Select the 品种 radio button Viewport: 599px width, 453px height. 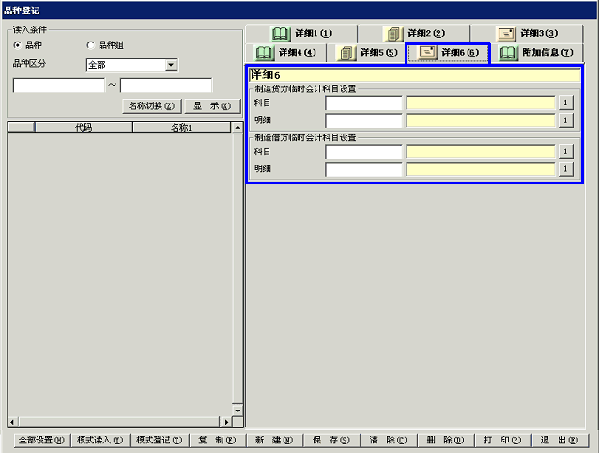(17, 45)
